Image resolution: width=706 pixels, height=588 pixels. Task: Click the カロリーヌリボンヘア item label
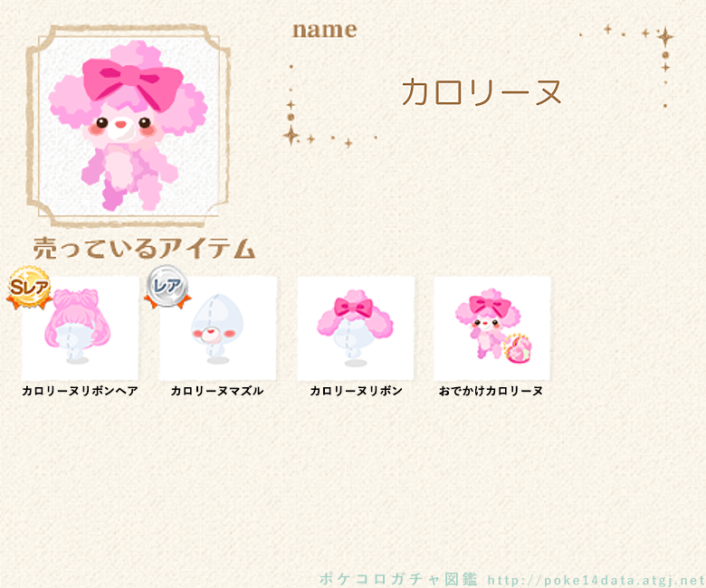pos(81,391)
